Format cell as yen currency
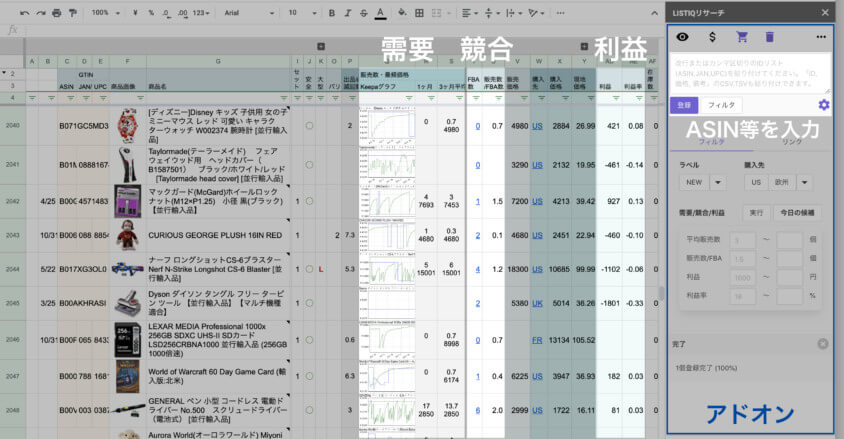 pyautogui.click(x=135, y=13)
